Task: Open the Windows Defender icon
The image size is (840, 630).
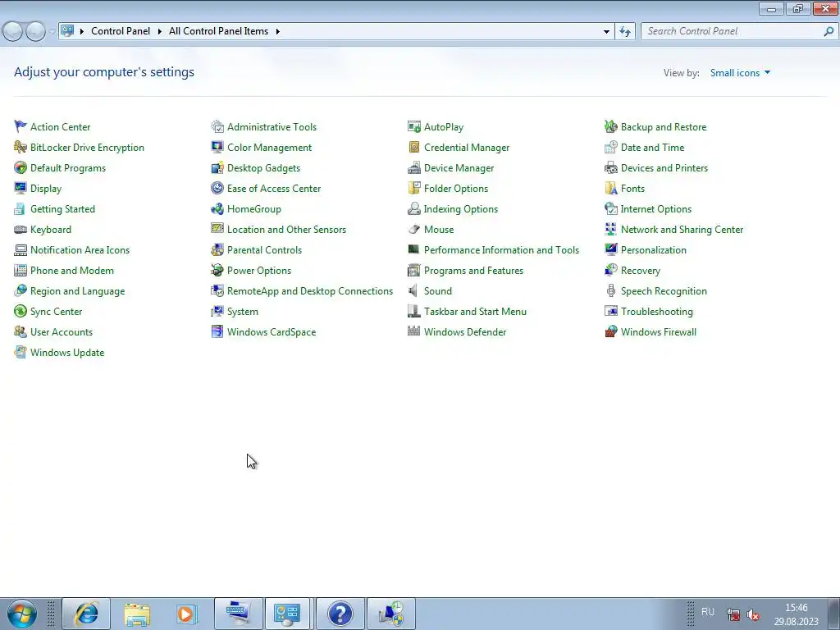Action: [414, 331]
